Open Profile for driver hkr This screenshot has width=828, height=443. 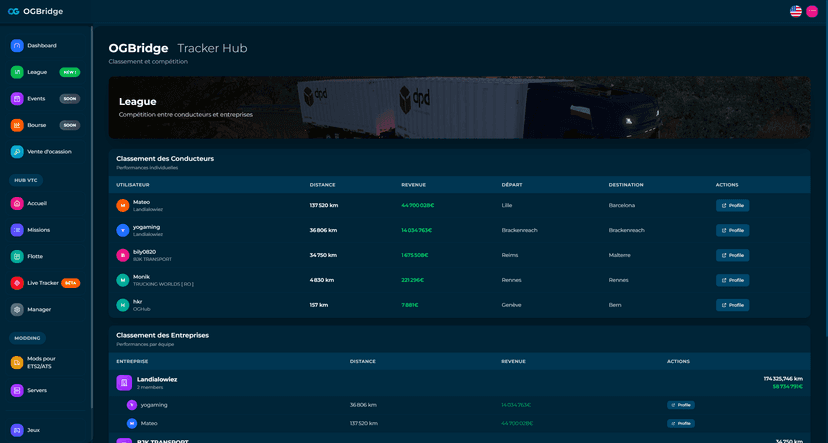(732, 305)
